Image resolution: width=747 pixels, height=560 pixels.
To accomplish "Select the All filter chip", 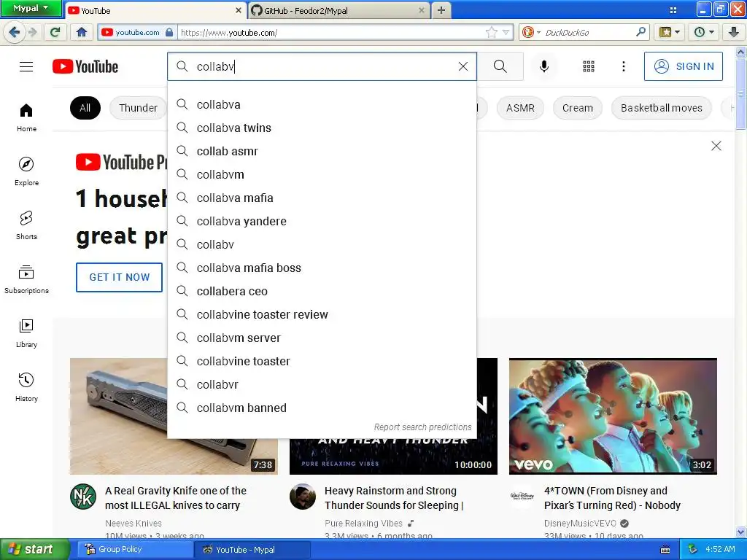I will tap(85, 108).
